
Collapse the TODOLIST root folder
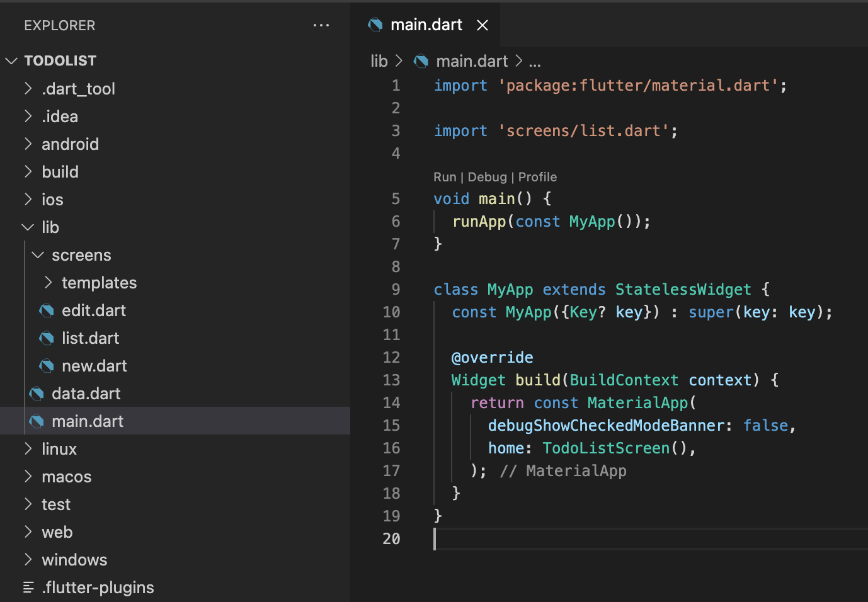[x=11, y=61]
